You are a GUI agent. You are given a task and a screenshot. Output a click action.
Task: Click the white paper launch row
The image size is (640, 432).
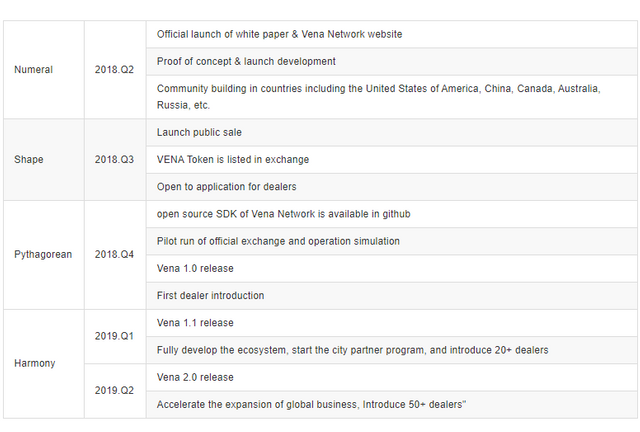279,34
